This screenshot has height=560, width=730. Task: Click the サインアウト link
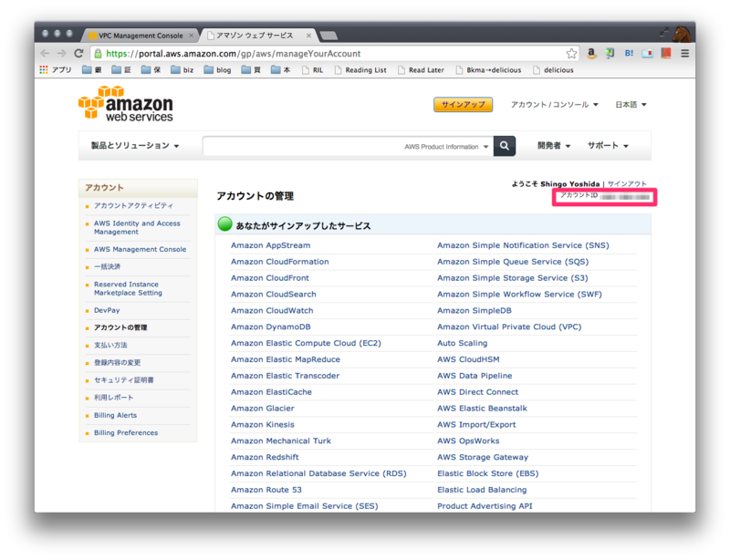[x=627, y=184]
